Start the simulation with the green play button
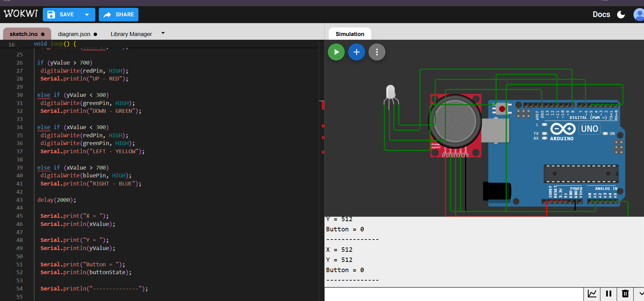Image resolution: width=644 pixels, height=301 pixels. (x=336, y=52)
